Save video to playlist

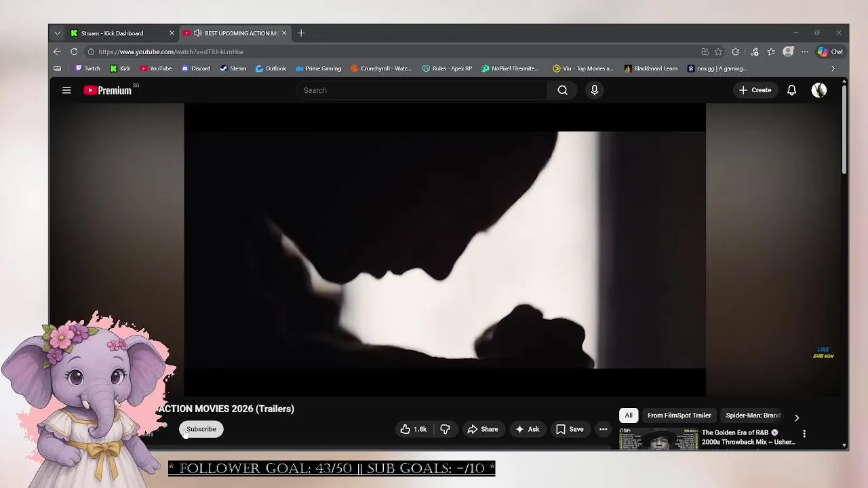coord(570,429)
